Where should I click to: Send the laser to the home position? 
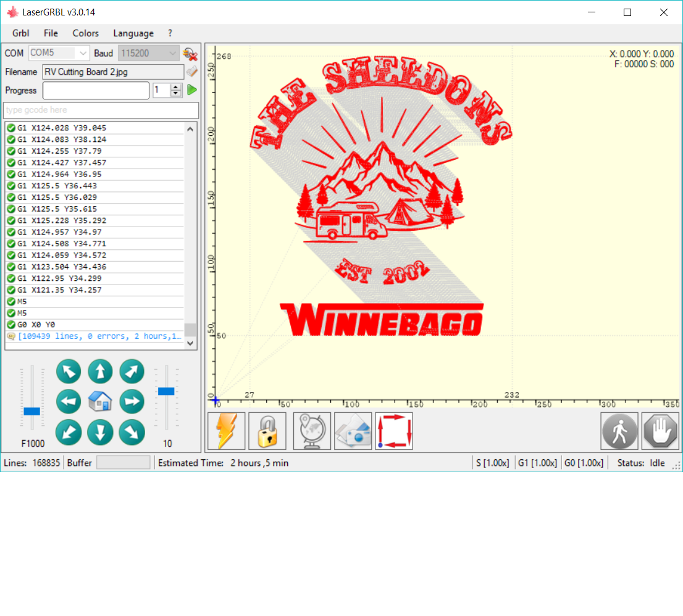point(100,401)
